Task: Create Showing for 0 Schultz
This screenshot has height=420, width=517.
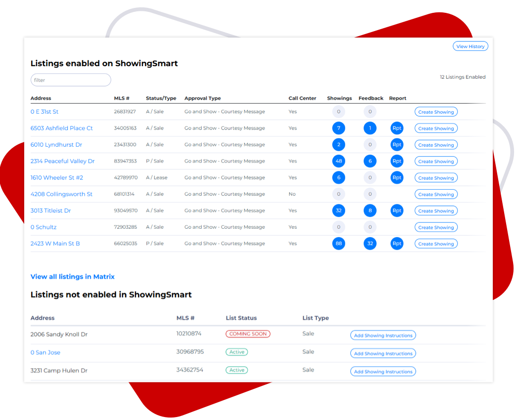Action: coord(436,227)
